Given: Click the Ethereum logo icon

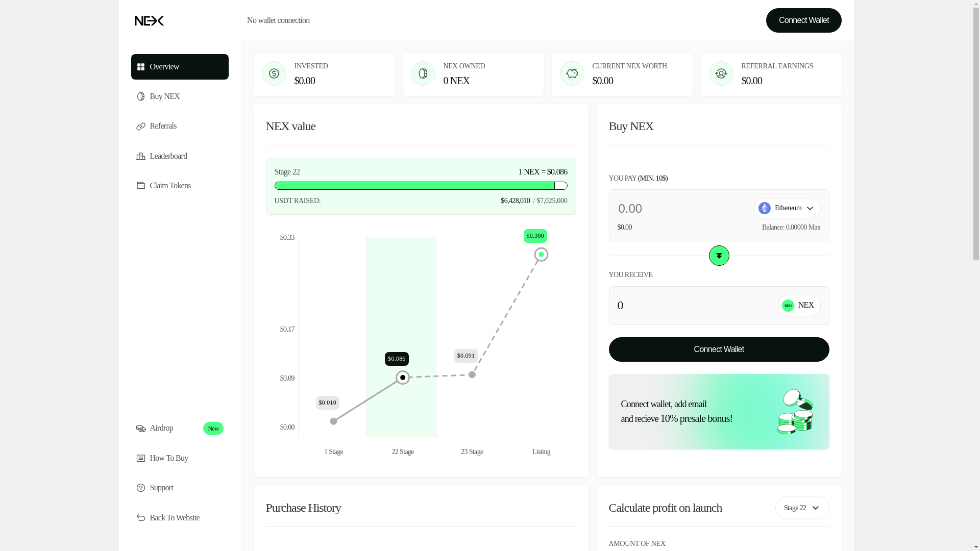Looking at the screenshot, I should click(x=765, y=208).
